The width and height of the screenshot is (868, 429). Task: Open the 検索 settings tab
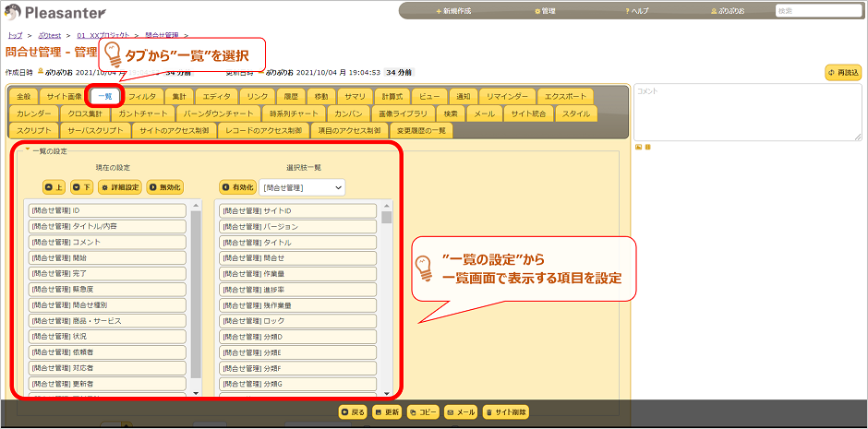[450, 113]
